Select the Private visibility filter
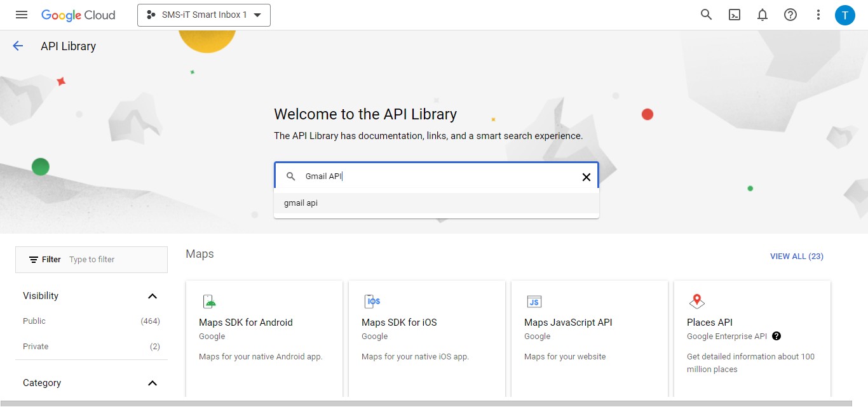 point(36,346)
